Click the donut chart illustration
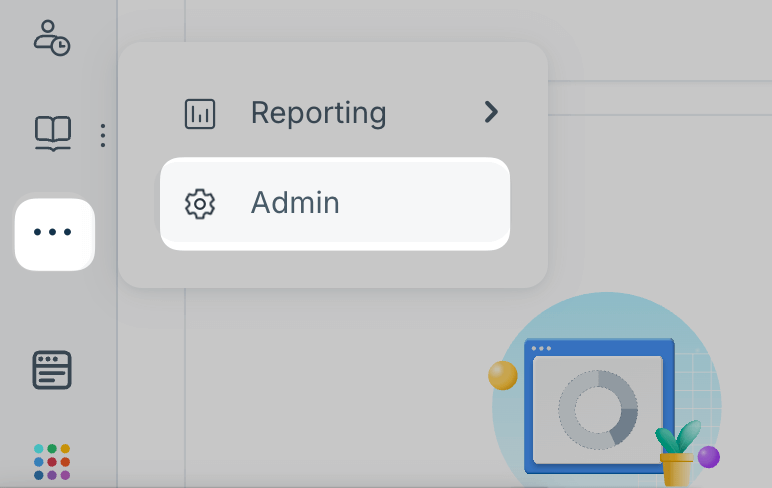772x488 pixels. [598, 410]
